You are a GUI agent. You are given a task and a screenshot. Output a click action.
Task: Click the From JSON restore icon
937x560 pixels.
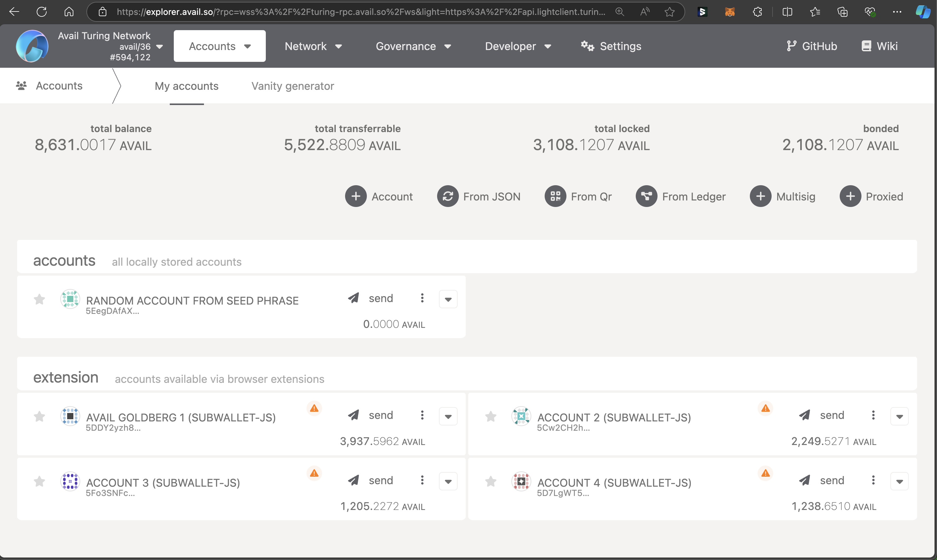pyautogui.click(x=448, y=196)
